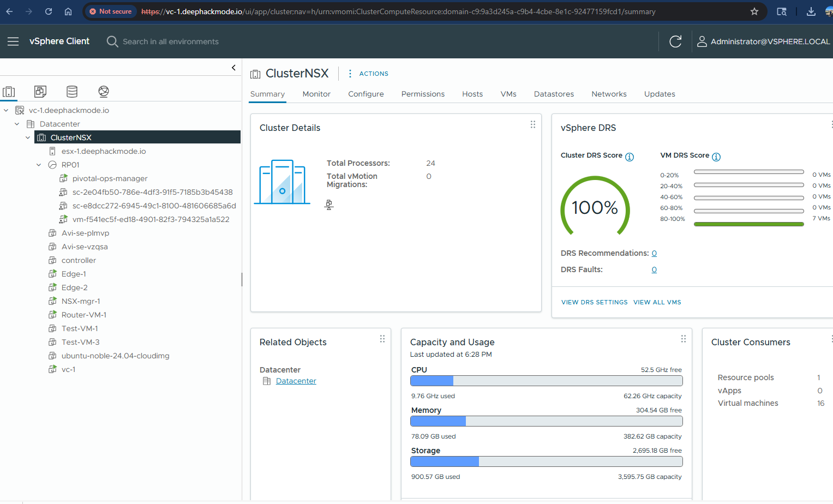Open the Updates tab
This screenshot has height=504, width=833.
(660, 94)
